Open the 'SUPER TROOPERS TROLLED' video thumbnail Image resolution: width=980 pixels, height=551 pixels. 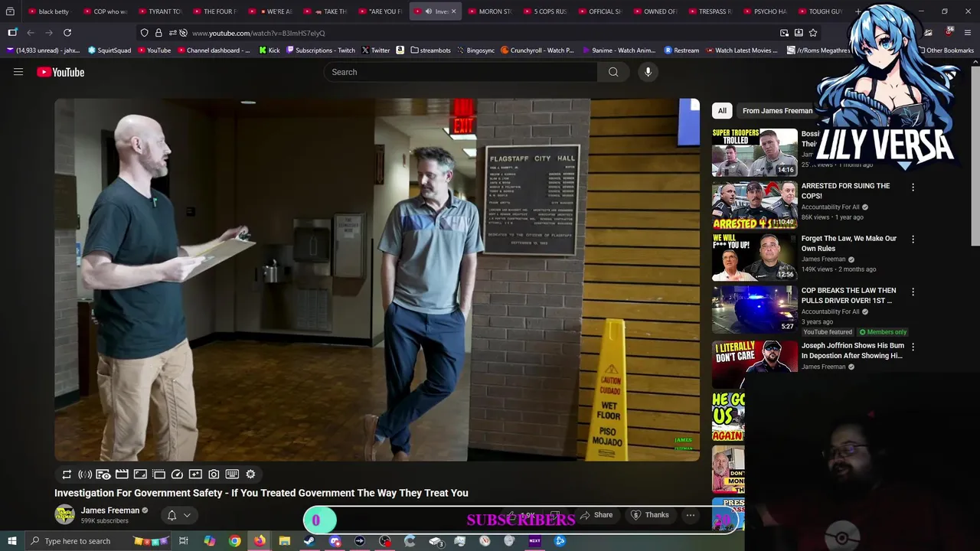tap(755, 152)
